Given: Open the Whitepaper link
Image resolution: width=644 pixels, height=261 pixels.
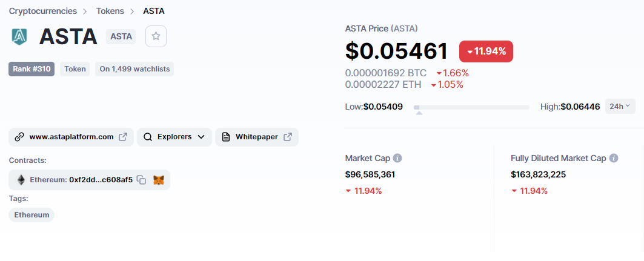Looking at the screenshot, I should [256, 137].
